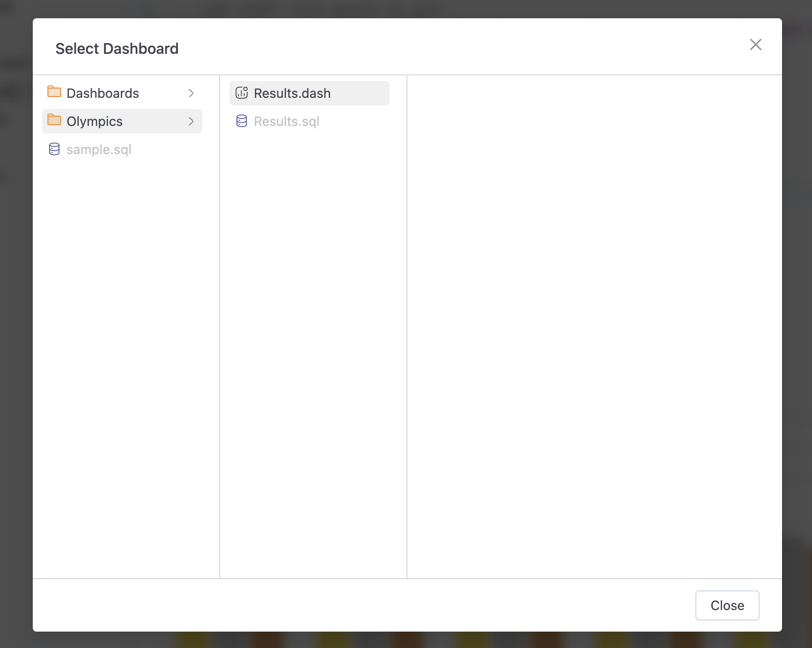Select Results.sql in the middle panel
The image size is (812, 648).
286,121
